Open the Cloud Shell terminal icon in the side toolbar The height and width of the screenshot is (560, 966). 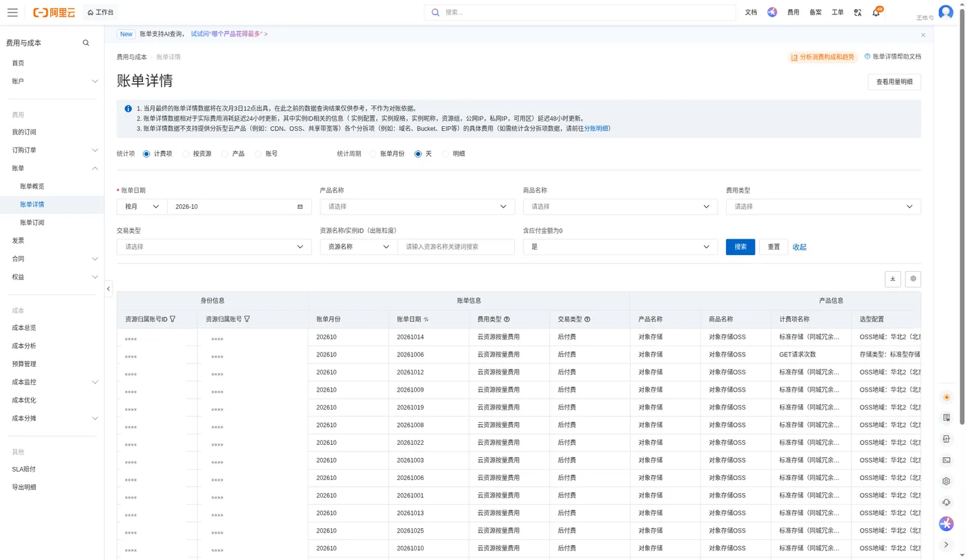click(x=946, y=460)
